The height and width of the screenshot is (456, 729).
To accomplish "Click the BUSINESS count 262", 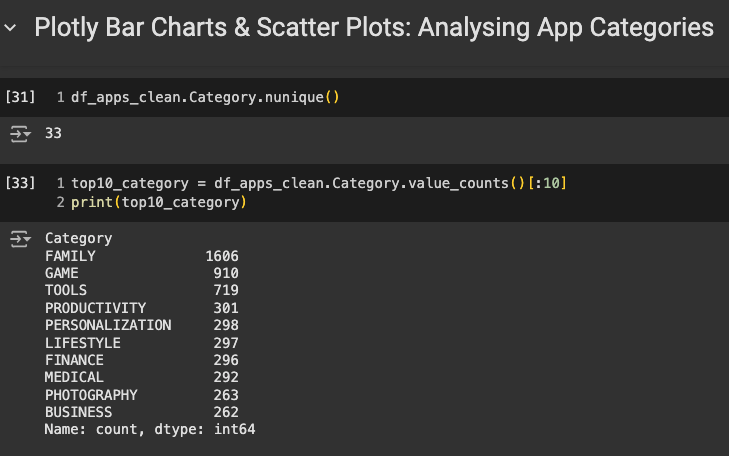I will pos(225,412).
